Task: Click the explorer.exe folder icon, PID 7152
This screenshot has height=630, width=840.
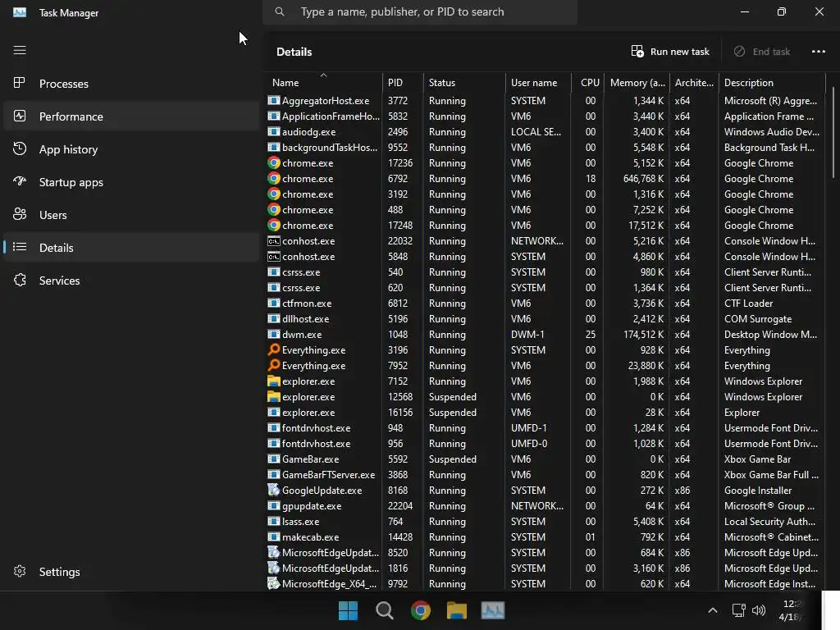Action: (x=274, y=381)
